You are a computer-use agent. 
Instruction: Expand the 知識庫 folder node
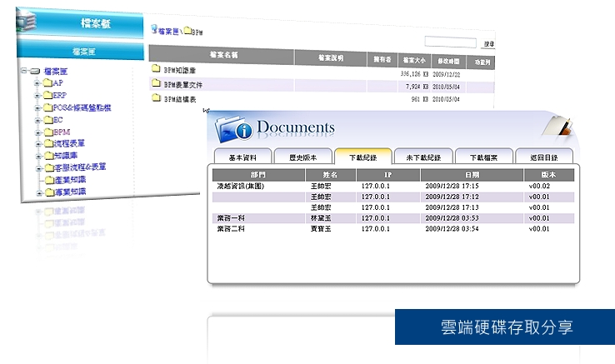[37, 156]
